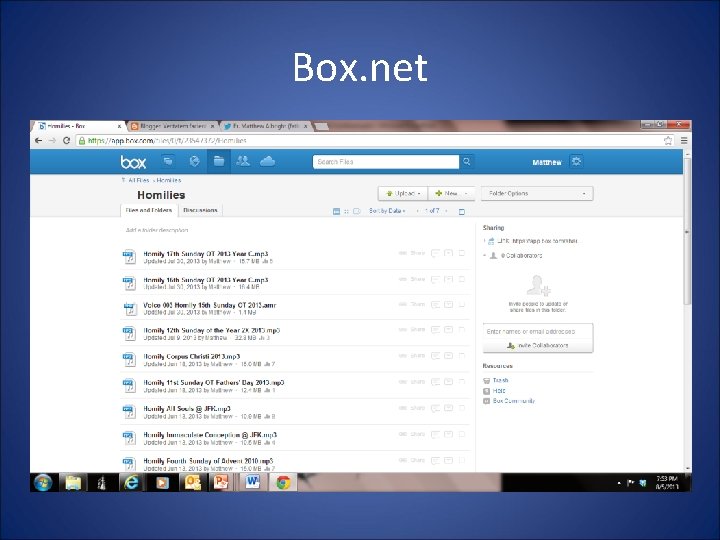Click the collaborator names or email field
Screen dimensions: 720x540
point(538,332)
